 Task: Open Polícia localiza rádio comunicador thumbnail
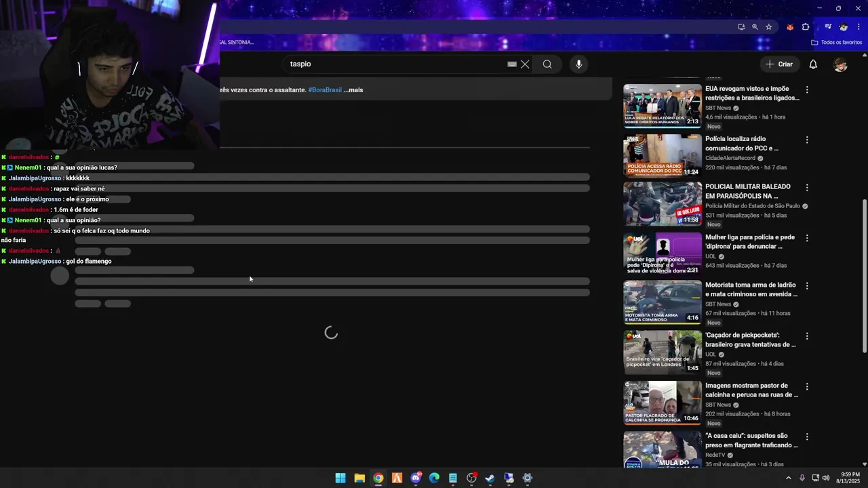click(663, 156)
